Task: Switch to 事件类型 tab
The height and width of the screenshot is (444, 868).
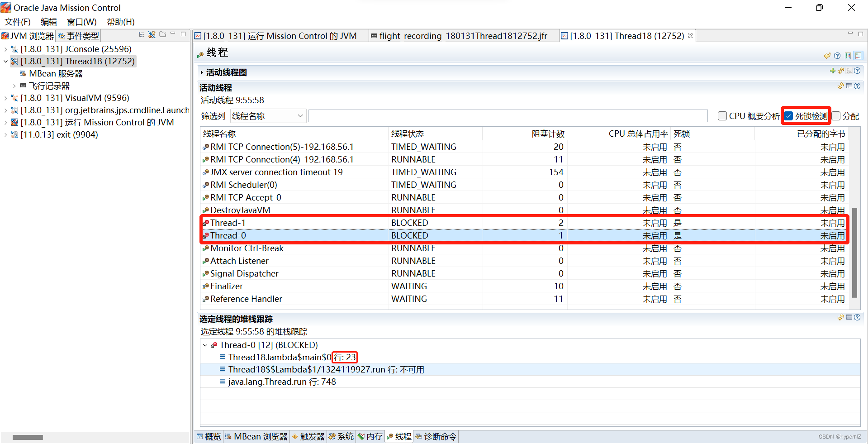Action: click(x=78, y=36)
